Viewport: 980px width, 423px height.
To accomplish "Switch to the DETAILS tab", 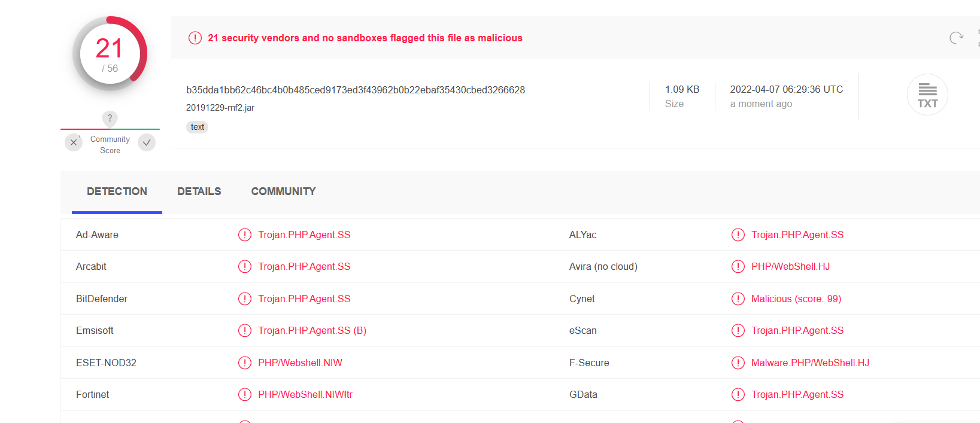I will pos(199,191).
